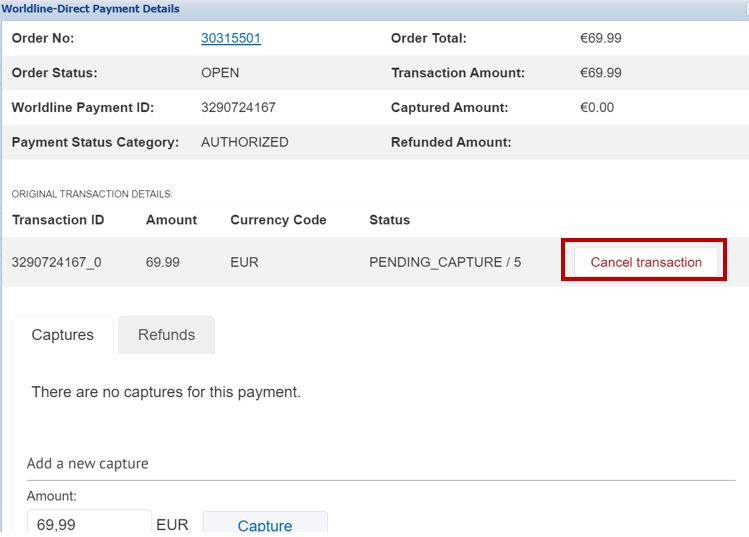
Task: Click the Refunded Amount label
Action: 451,142
